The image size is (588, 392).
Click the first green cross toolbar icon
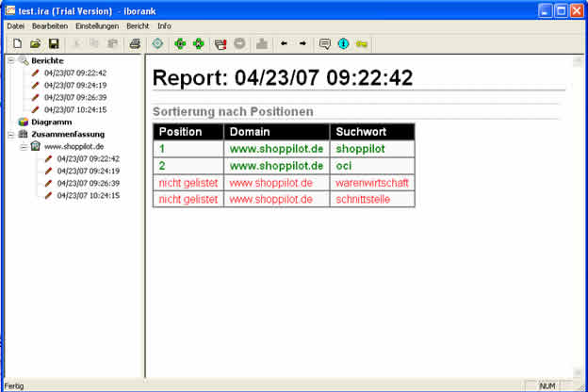pos(180,44)
